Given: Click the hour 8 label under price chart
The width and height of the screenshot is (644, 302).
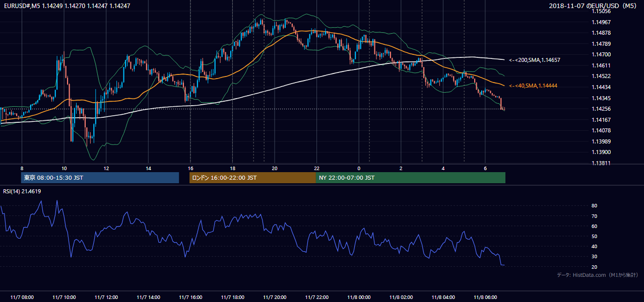Looking at the screenshot, I should pos(22,168).
